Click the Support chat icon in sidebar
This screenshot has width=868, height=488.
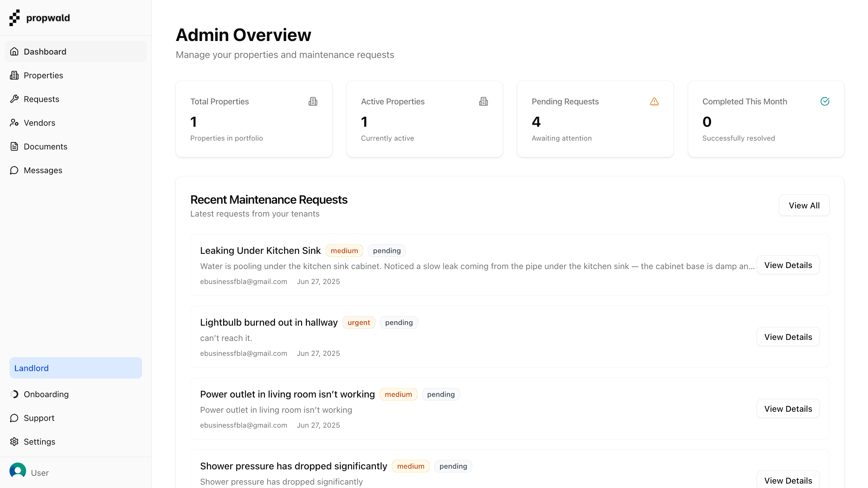click(14, 418)
